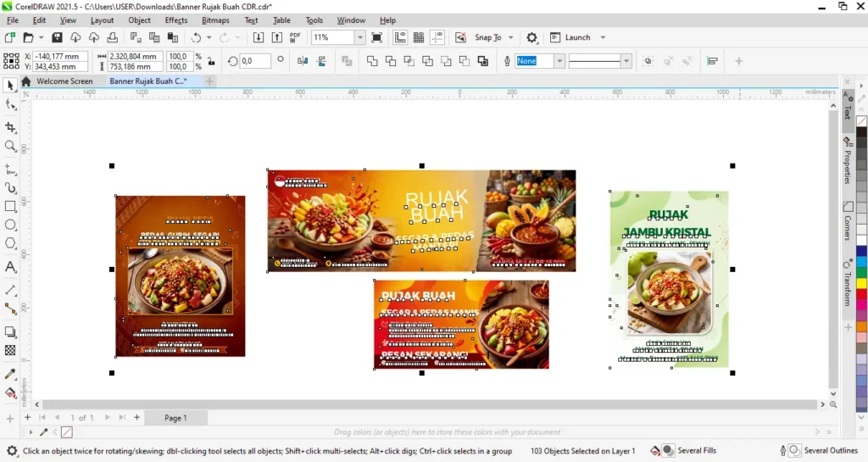Click the Publish to PDF icon
The image size is (868, 462).
click(295, 37)
